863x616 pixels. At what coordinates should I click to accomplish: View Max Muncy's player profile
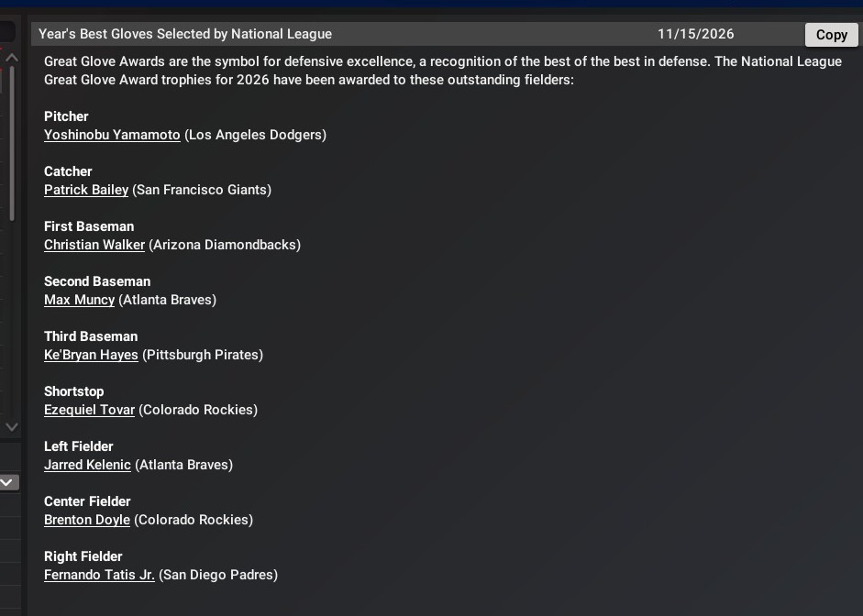pos(79,300)
